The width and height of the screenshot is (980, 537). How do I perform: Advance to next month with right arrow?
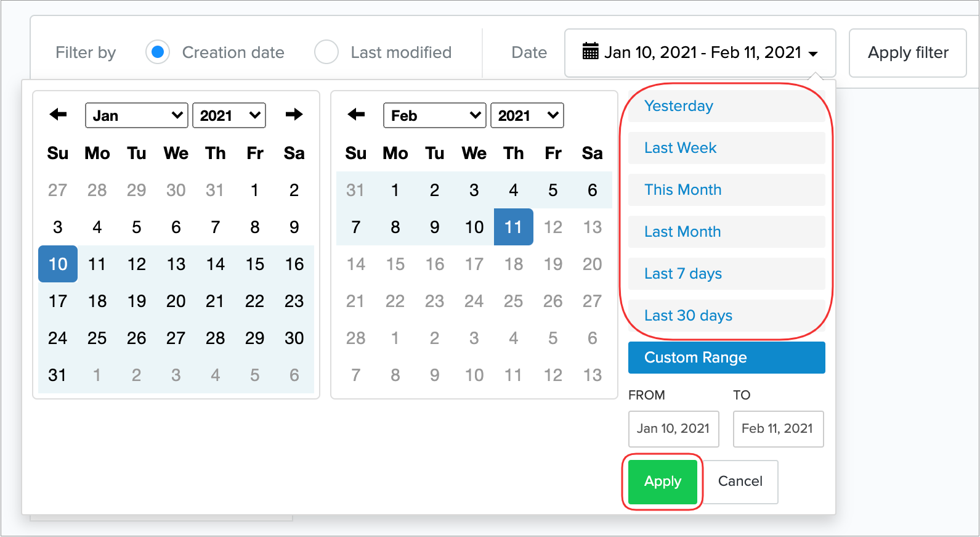294,115
